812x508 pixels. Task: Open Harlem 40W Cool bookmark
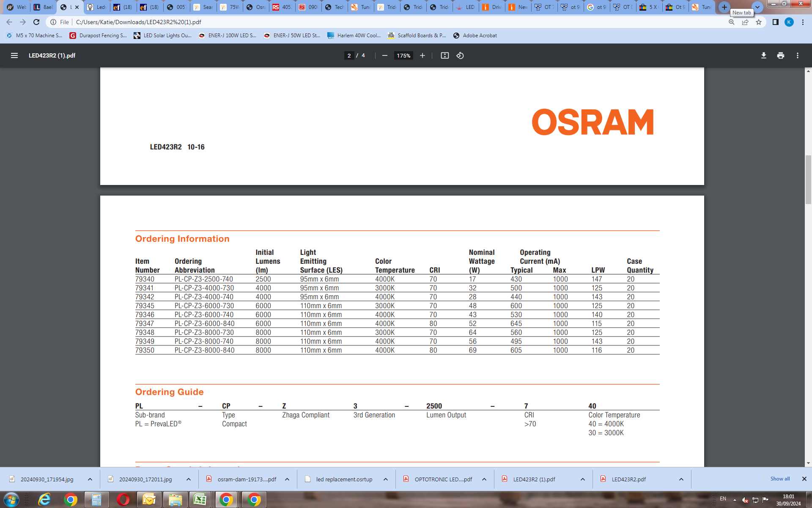tap(354, 36)
